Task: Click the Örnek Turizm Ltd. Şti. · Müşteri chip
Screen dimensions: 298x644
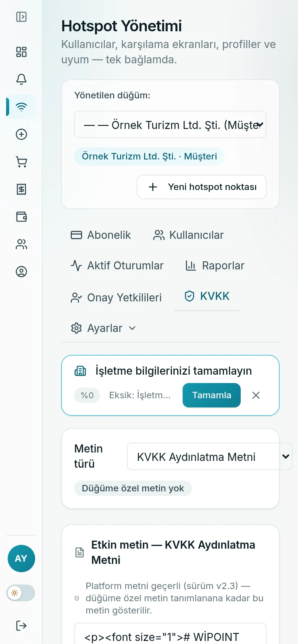Action: click(149, 156)
